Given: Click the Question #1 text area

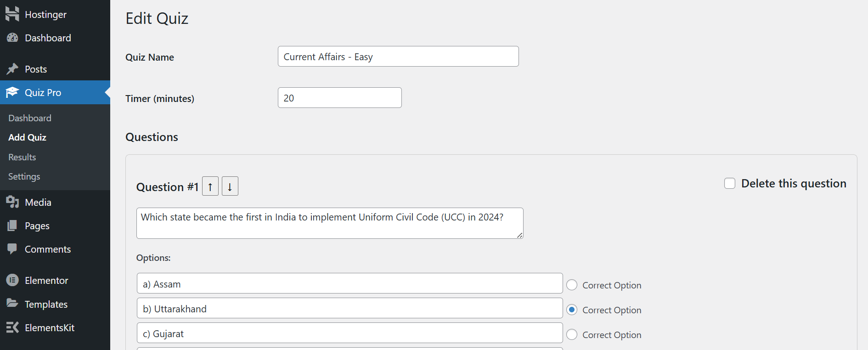Looking at the screenshot, I should [x=330, y=223].
